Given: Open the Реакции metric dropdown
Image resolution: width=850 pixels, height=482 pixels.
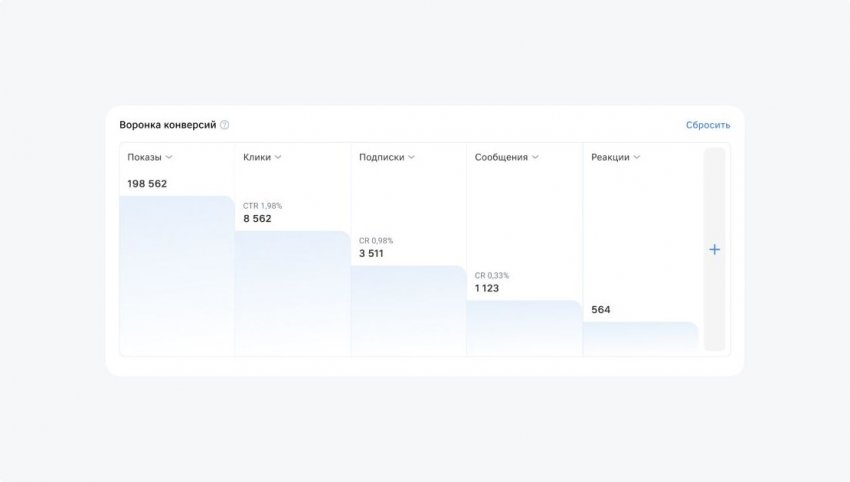Looking at the screenshot, I should pos(616,157).
